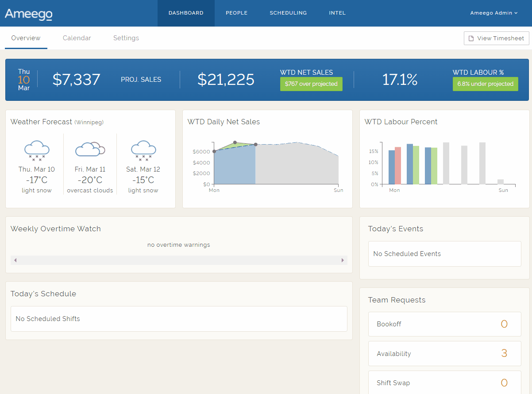Click the overtime watch horizontal scrollbar track
The image size is (532, 394).
pos(179,260)
